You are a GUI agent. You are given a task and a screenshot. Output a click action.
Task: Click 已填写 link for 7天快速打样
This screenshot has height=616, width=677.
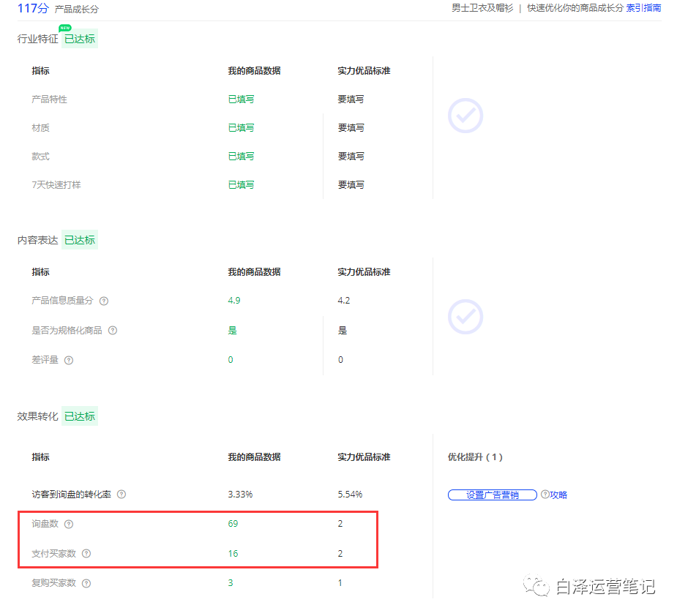241,184
